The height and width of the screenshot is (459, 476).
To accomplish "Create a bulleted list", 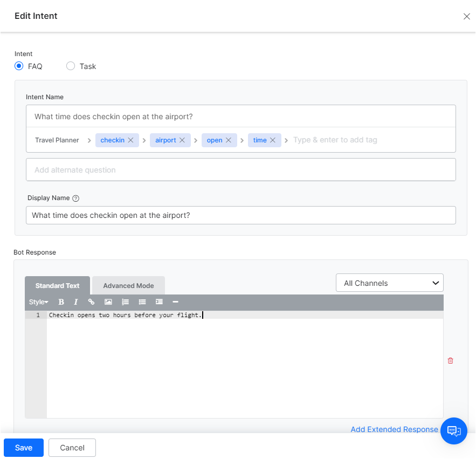I will point(142,302).
